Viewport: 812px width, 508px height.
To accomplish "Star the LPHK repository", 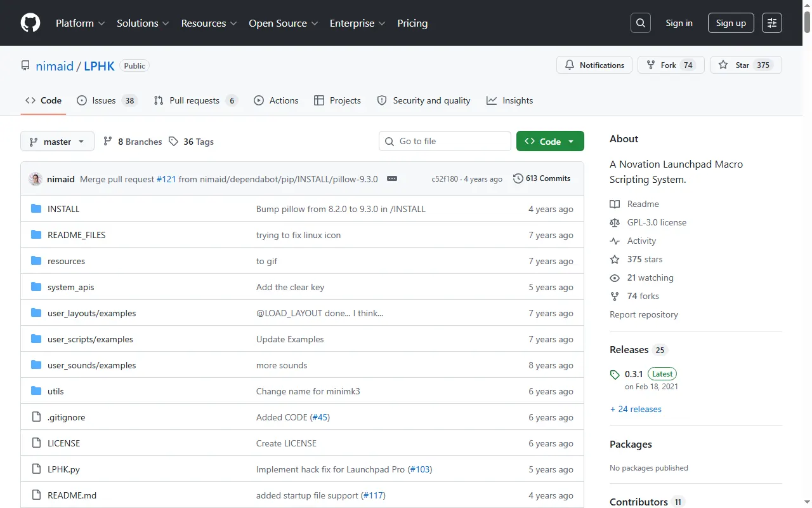I will [746, 65].
